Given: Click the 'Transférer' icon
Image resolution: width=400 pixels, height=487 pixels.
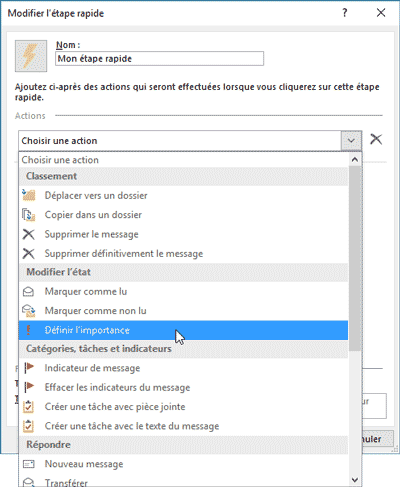Looking at the screenshot, I should tap(28, 482).
